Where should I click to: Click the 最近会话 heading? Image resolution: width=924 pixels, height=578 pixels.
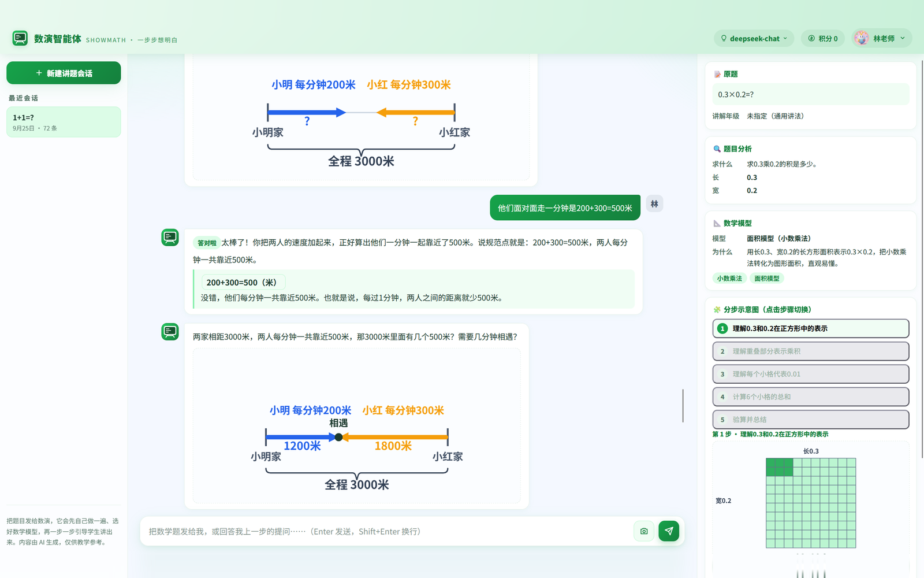click(x=23, y=98)
